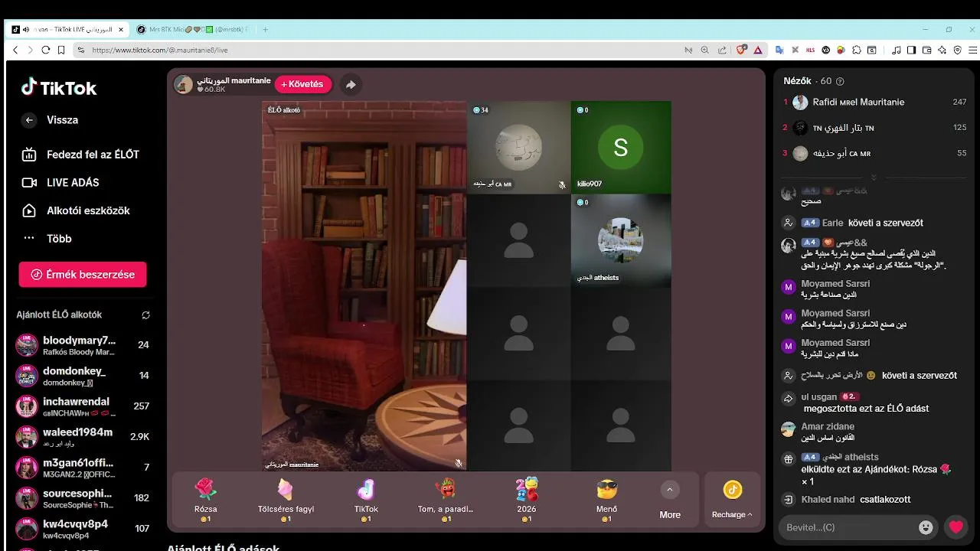980x551 pixels.
Task: Send the Tom, a paradi... gift
Action: [446, 498]
